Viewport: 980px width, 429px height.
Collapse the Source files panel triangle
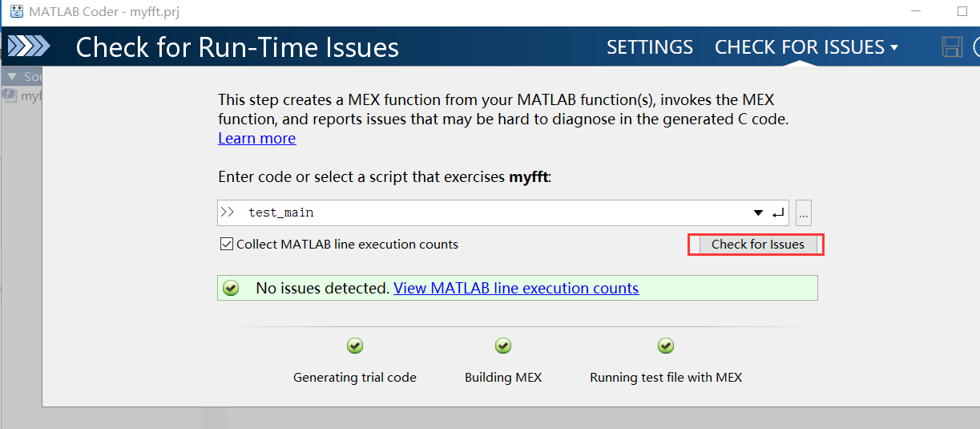(x=12, y=77)
